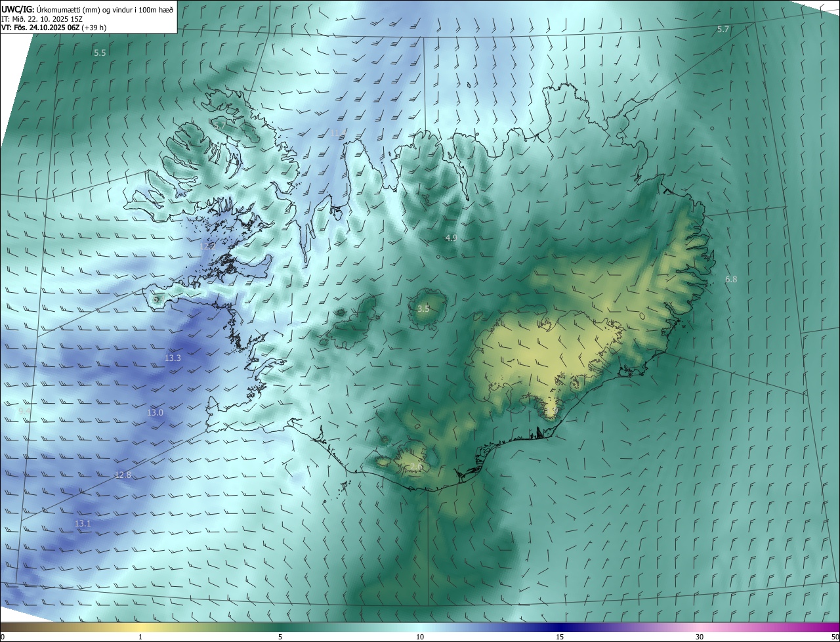The height and width of the screenshot is (642, 840).
Task: Click the 5.7 value on the Westfjords landmass
Action: click(220, 124)
